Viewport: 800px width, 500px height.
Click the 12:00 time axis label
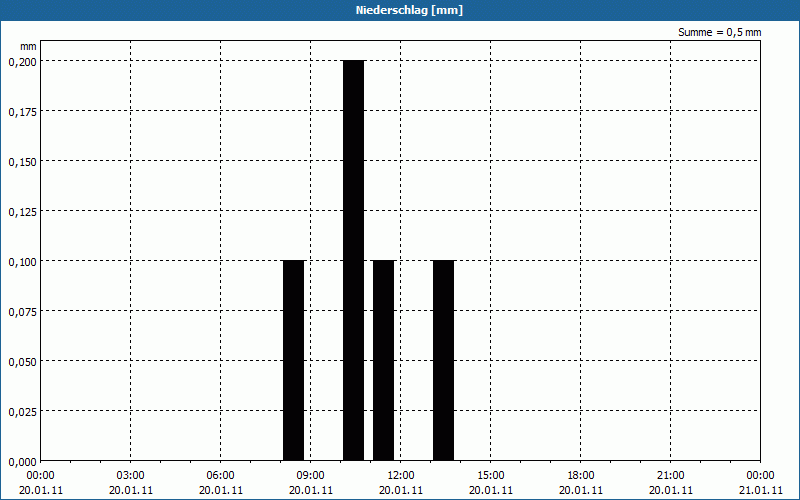pyautogui.click(x=401, y=476)
